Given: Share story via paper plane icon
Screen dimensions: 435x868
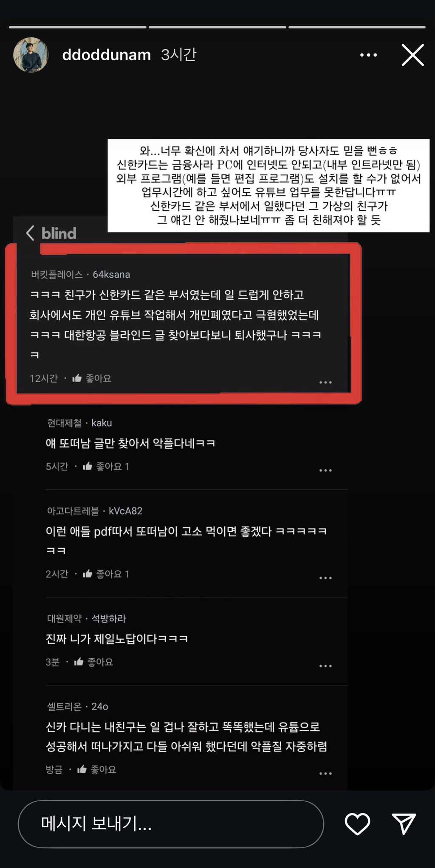Looking at the screenshot, I should (404, 824).
